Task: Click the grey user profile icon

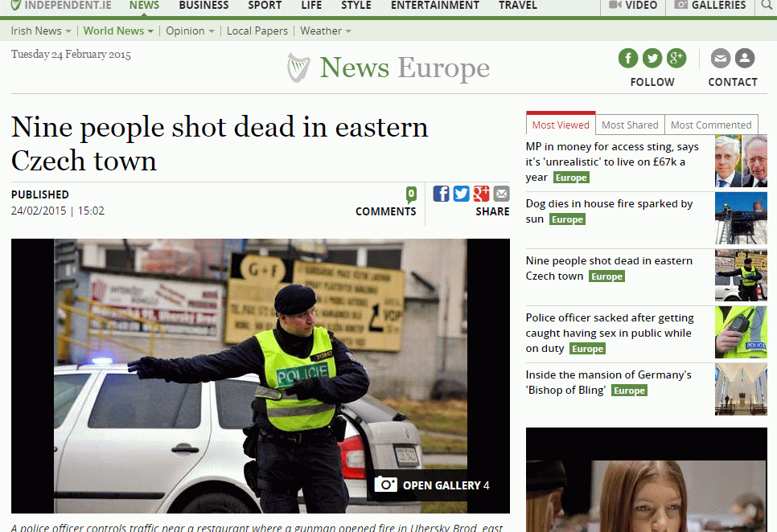Action: point(744,59)
